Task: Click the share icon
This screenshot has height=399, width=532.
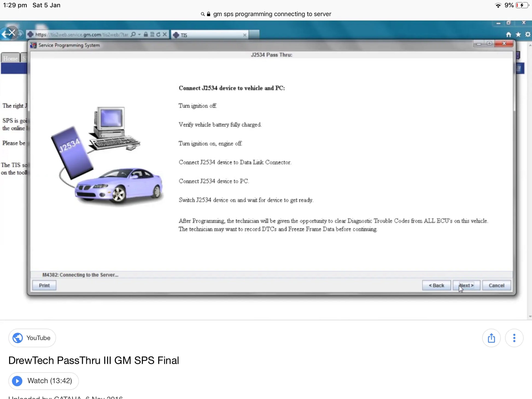Action: 491,338
